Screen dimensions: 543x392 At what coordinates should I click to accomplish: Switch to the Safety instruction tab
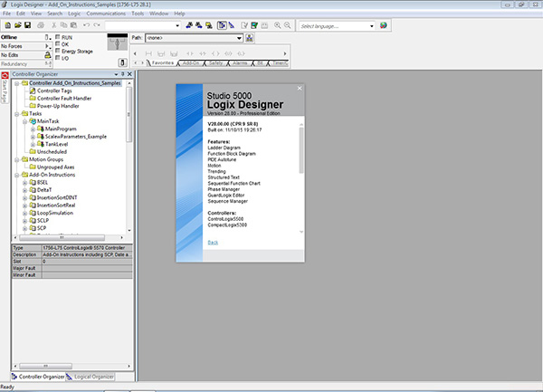tap(215, 63)
